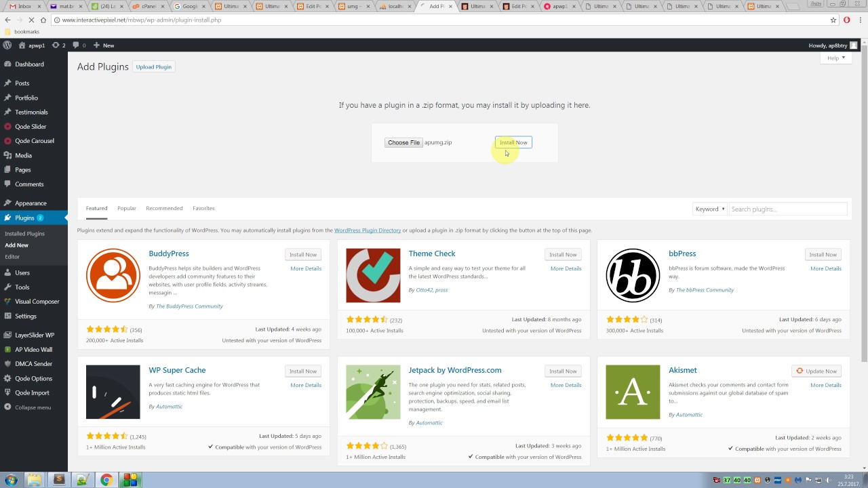The image size is (868, 488).
Task: Click Update Now for Akismet
Action: coord(816,371)
